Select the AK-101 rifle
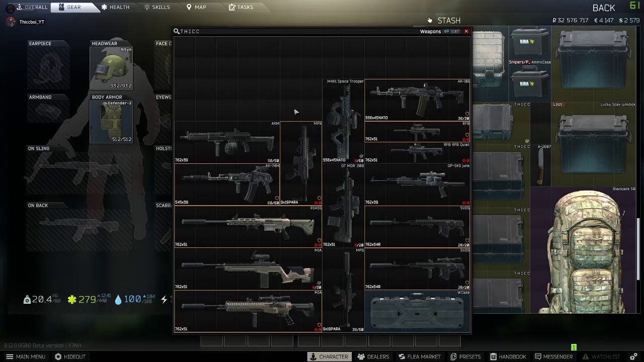This screenshot has width=644, height=362. (x=417, y=100)
